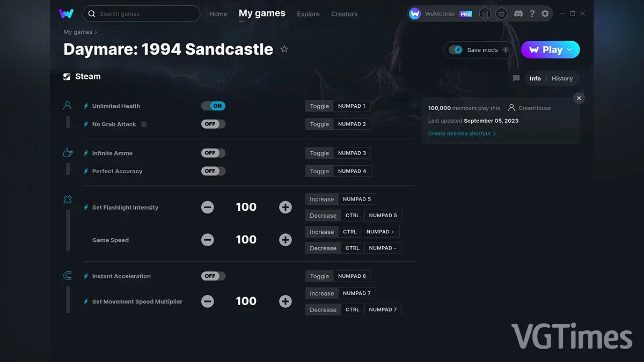The image size is (644, 362).
Task: Select the player character mods category icon
Action: coord(67,105)
